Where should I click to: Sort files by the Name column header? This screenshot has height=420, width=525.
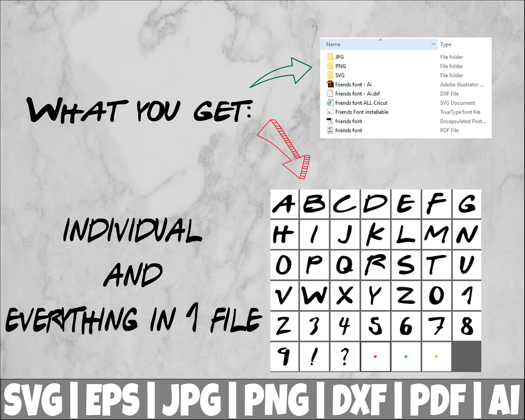tap(334, 44)
